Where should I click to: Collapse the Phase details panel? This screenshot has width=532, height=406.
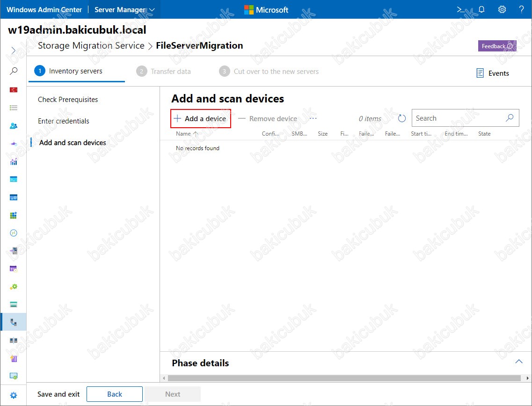pyautogui.click(x=519, y=362)
